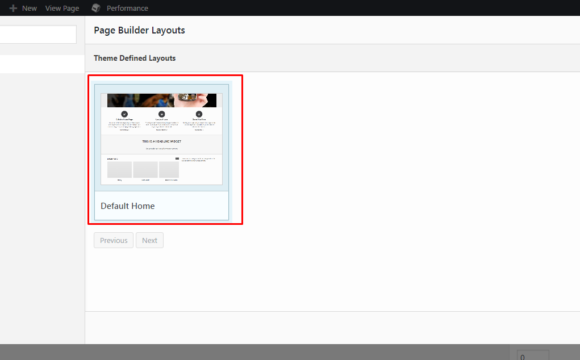Click right circular feature icon in preview
The image size is (580, 360).
coord(199,114)
